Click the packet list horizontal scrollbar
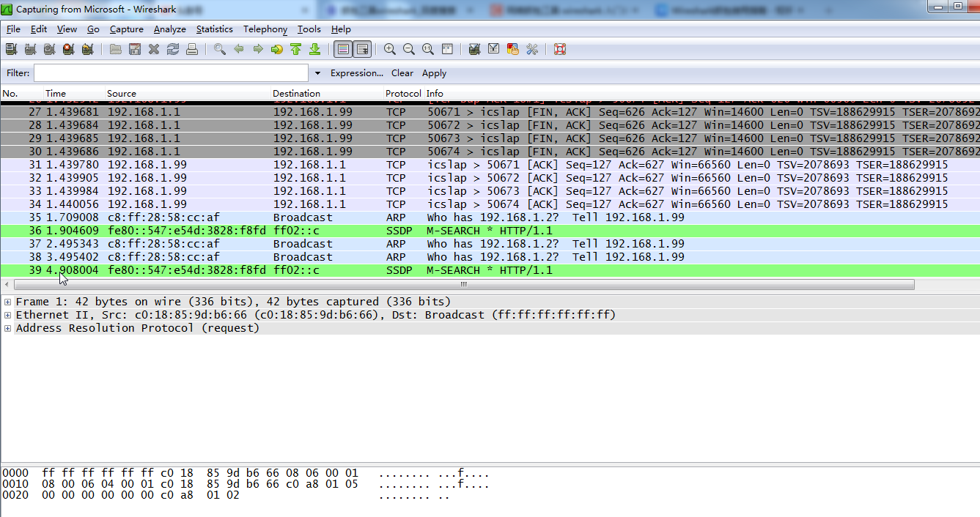This screenshot has height=517, width=980. click(463, 284)
